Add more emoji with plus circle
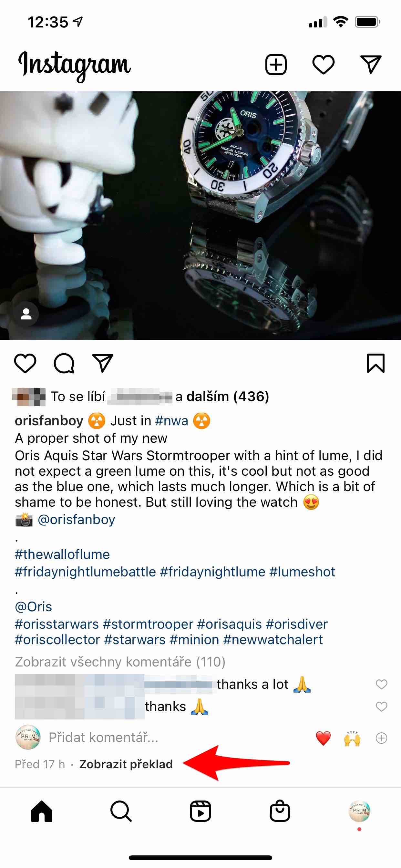The width and height of the screenshot is (401, 868). click(x=381, y=738)
